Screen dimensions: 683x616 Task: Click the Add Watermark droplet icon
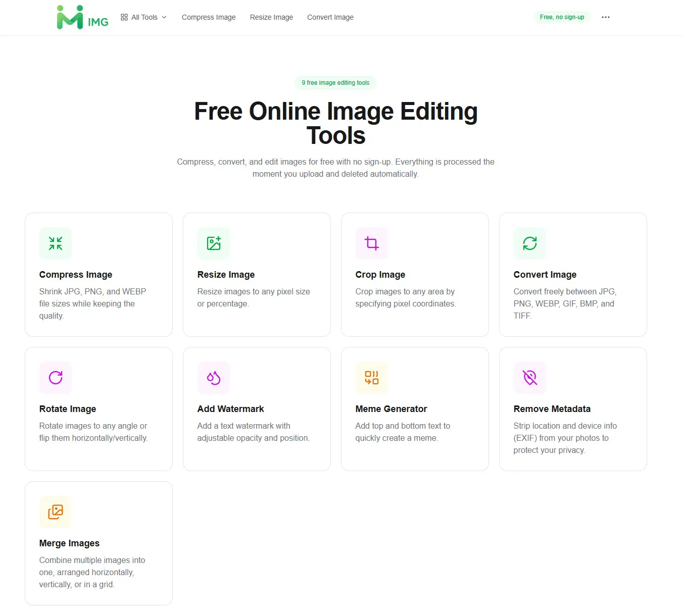point(214,378)
